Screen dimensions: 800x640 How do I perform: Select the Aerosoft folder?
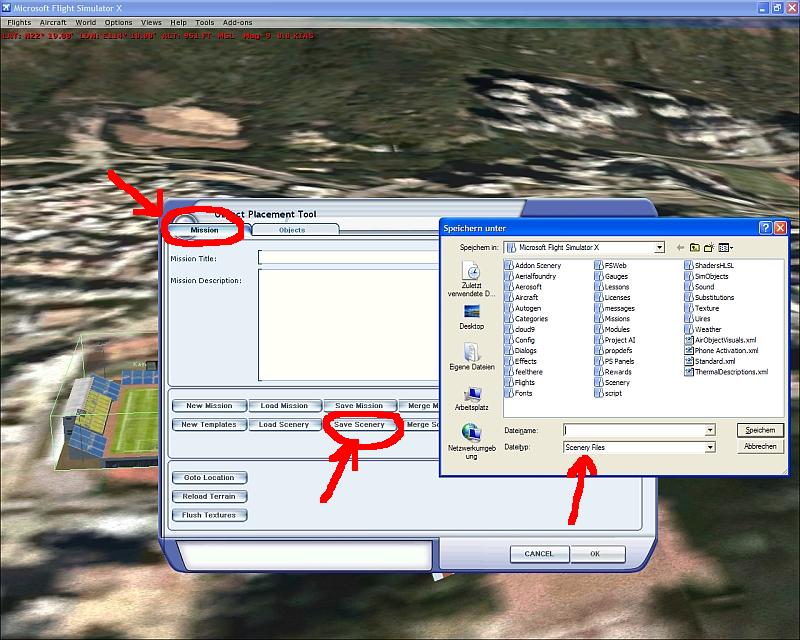coord(523,287)
